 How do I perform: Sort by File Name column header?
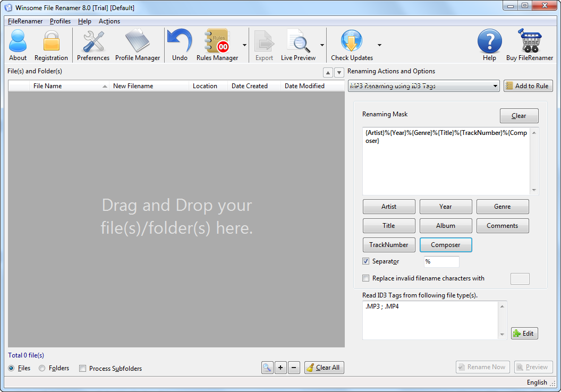pyautogui.click(x=69, y=86)
